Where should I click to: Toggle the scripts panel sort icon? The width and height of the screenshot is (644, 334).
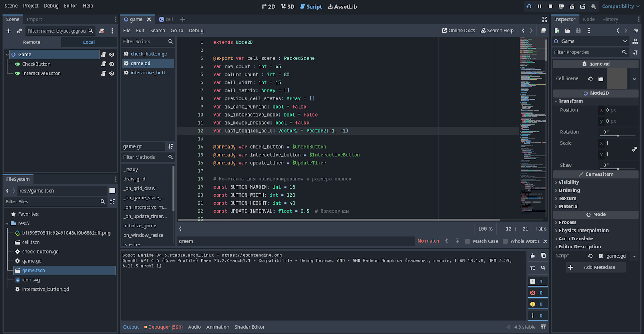(171, 147)
